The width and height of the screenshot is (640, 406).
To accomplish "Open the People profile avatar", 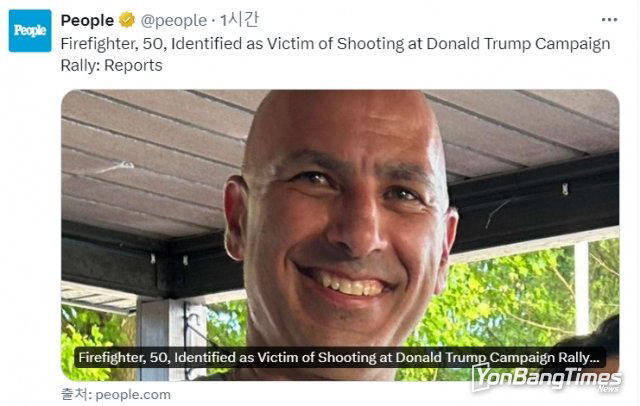I will [x=30, y=31].
